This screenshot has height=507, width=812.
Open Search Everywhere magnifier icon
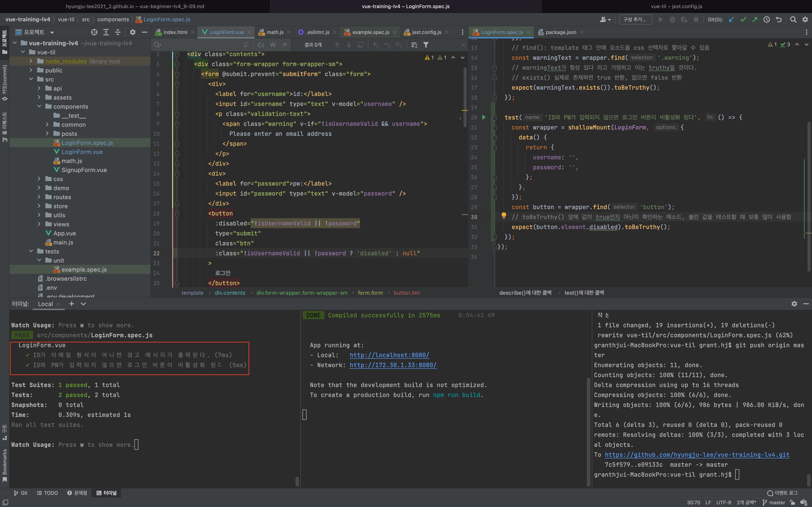[793, 19]
